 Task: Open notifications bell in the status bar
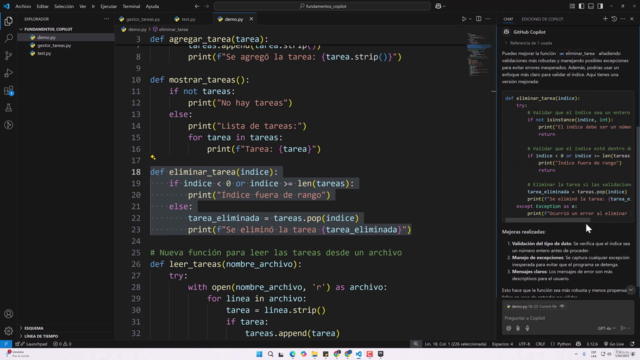coord(632,344)
